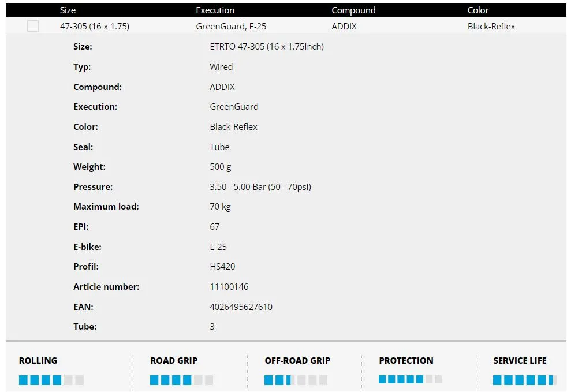Tick the checkbox beside size 47-305
Viewport: 567px width, 392px height.
[33, 26]
